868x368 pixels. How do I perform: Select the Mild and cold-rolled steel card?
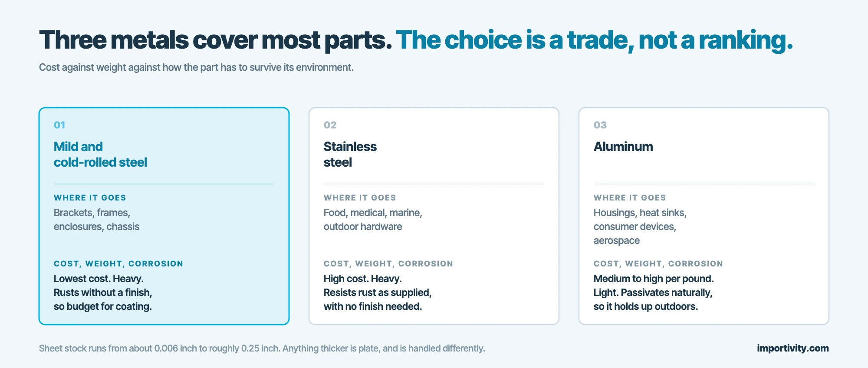click(164, 216)
